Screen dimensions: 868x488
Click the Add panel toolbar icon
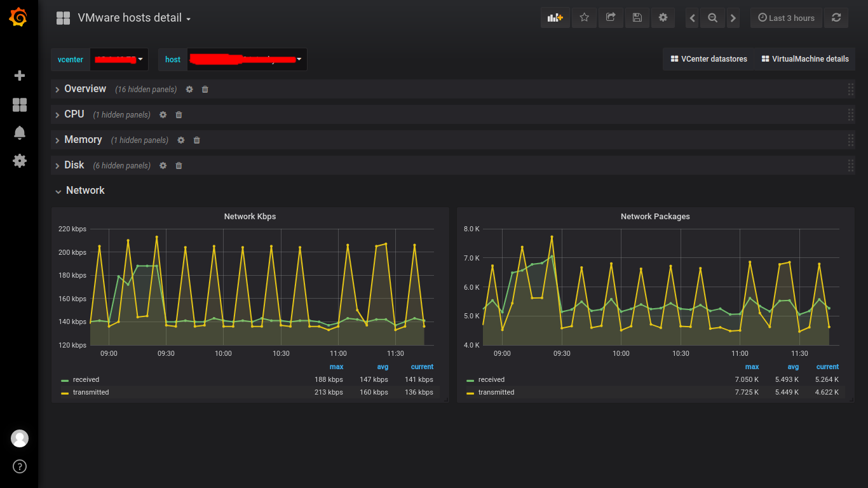click(555, 18)
